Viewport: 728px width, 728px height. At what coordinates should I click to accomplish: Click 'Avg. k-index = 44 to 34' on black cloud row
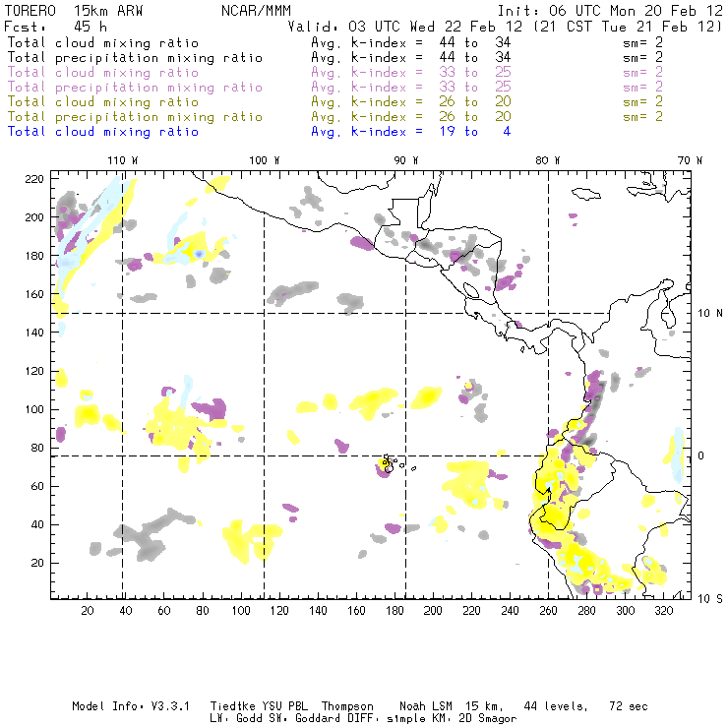[411, 42]
